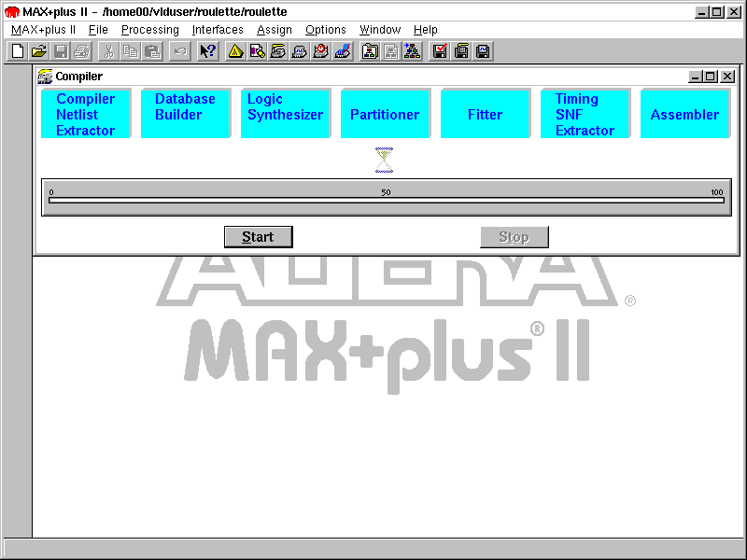Click greyed set project to current file icon
The width and height of the screenshot is (747, 560).
390,51
